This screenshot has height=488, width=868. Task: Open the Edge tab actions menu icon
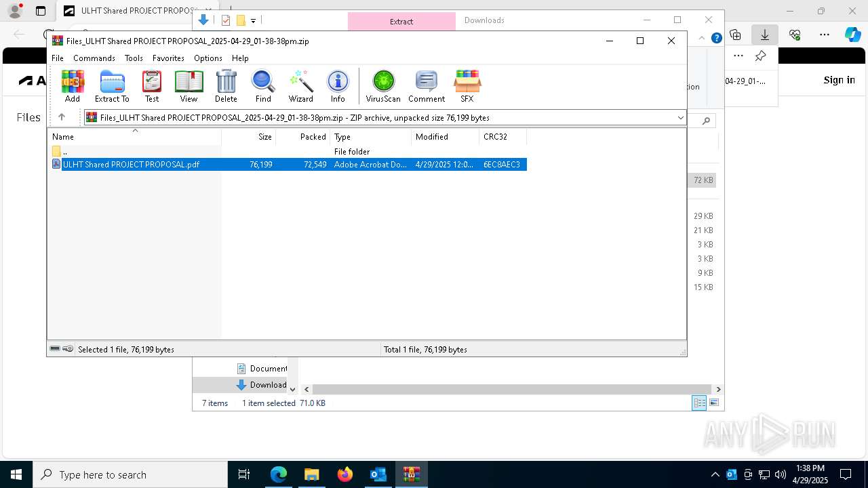click(x=41, y=11)
